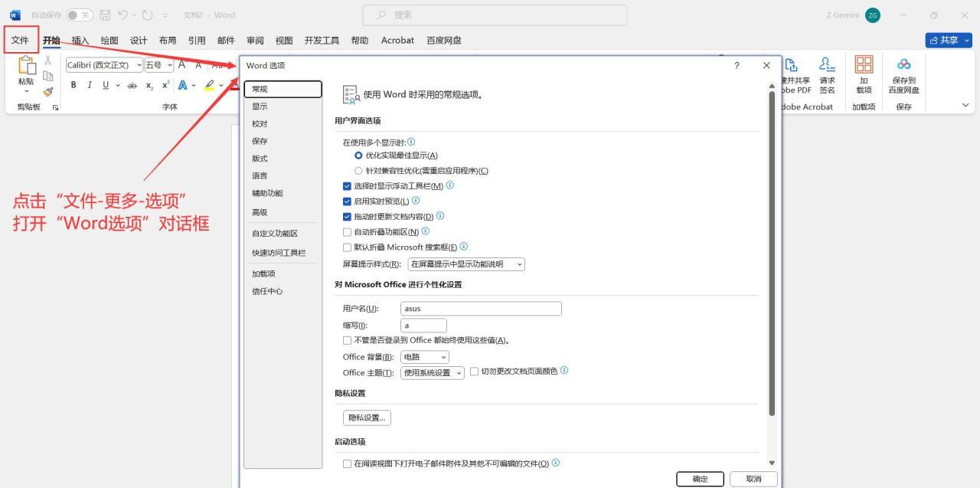This screenshot has height=488, width=980.
Task: Select 高级 category in Word 选项
Action: click(x=283, y=212)
